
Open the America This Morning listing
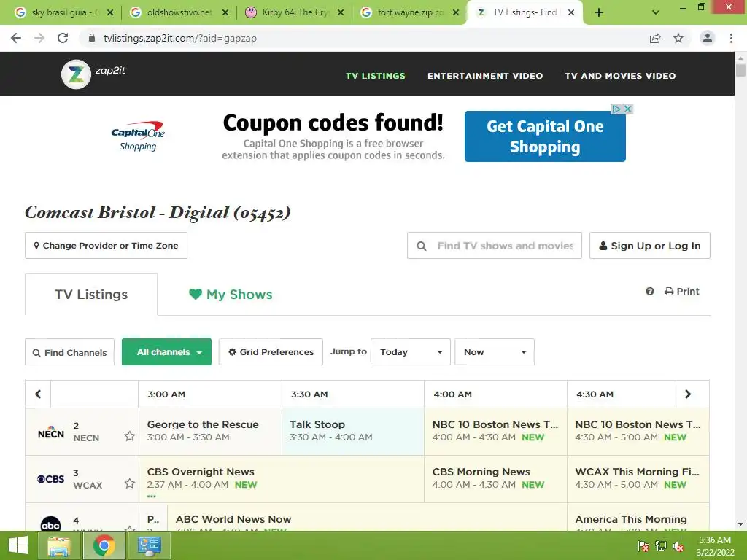[x=638, y=518]
